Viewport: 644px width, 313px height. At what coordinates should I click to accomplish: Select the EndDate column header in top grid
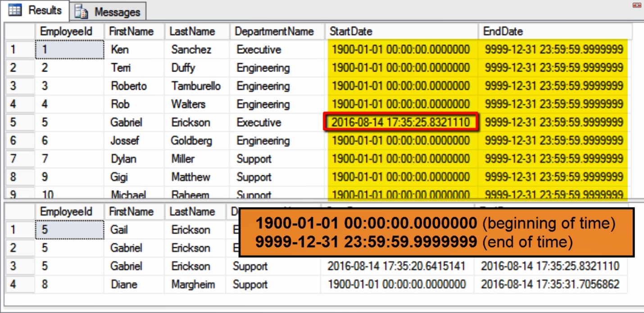555,32
